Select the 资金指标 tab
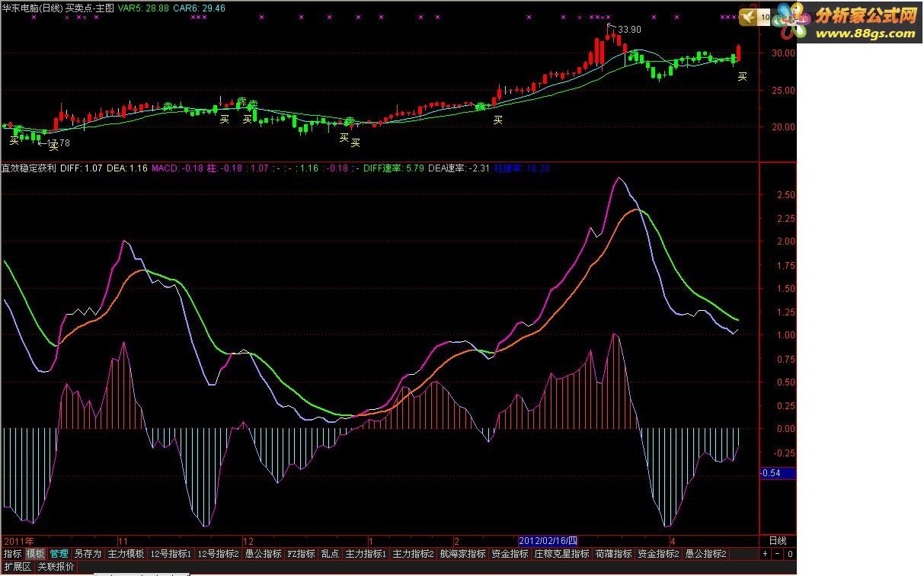 [510, 554]
